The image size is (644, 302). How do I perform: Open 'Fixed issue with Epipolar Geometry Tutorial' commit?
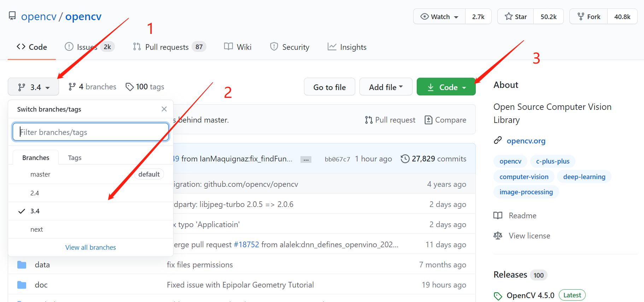[x=240, y=285]
